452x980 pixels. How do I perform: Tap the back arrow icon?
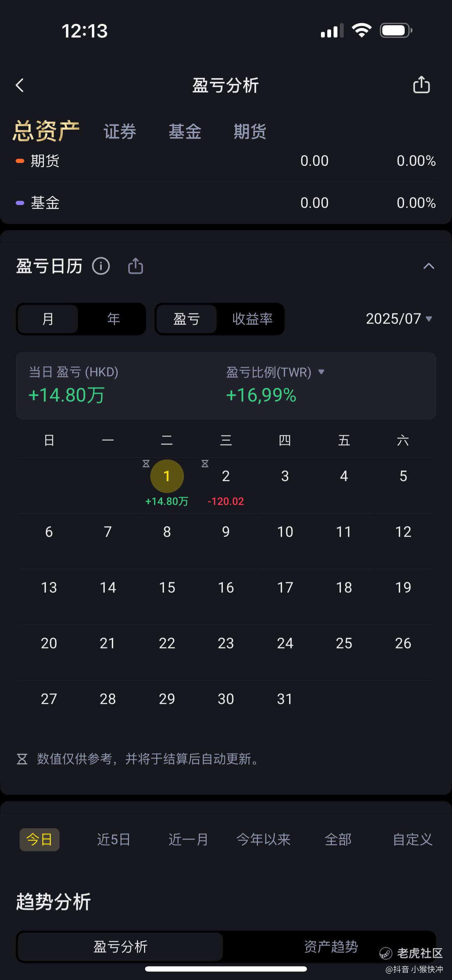pos(20,85)
